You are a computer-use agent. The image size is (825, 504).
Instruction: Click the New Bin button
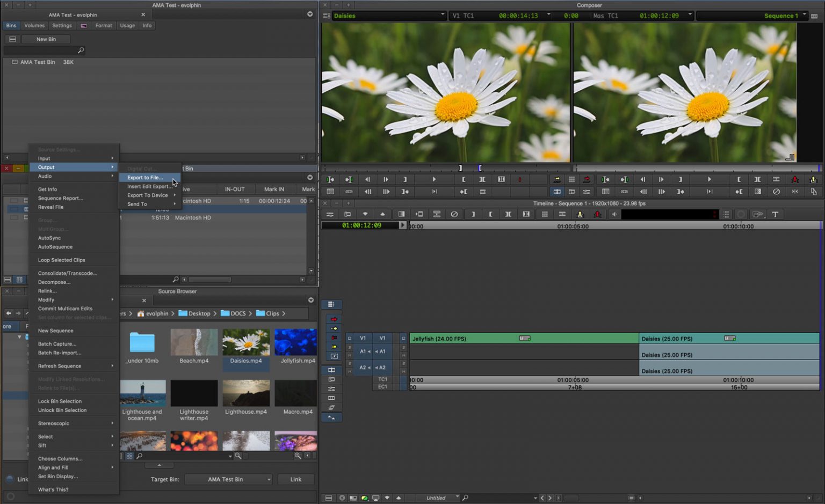point(45,39)
